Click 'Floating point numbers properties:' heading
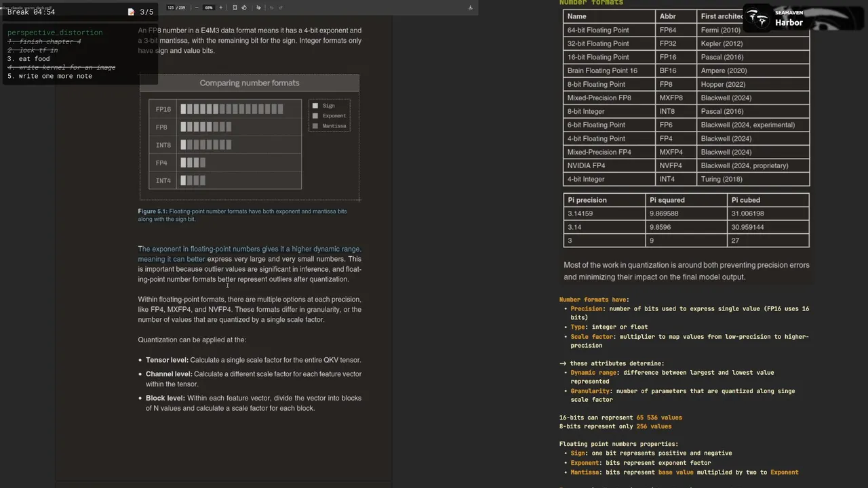The image size is (868, 488). (618, 444)
